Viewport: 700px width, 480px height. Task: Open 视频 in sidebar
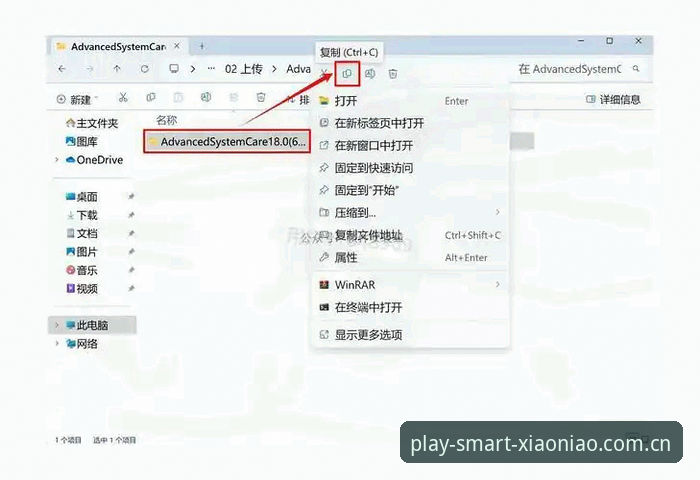(x=82, y=289)
